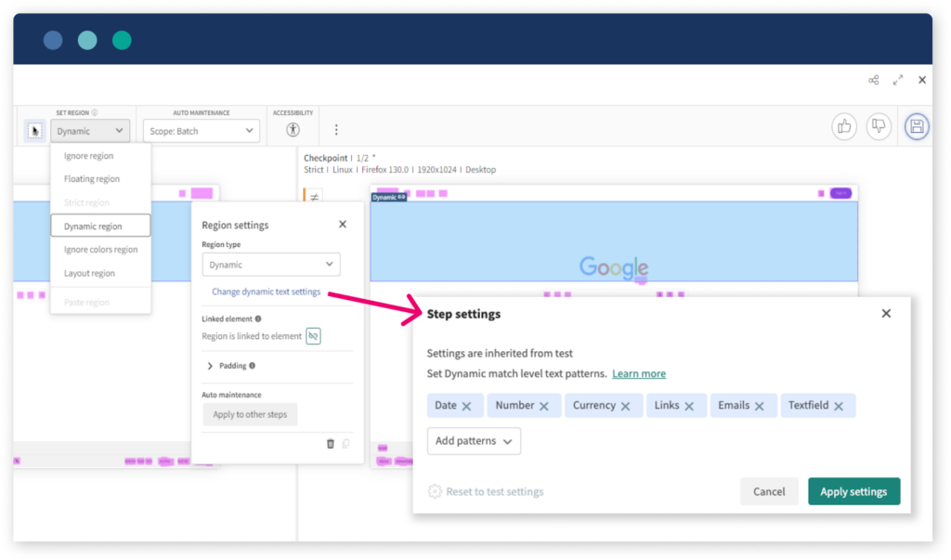Remove the Date pattern tag
Screen dimensions: 951x560
coord(466,406)
